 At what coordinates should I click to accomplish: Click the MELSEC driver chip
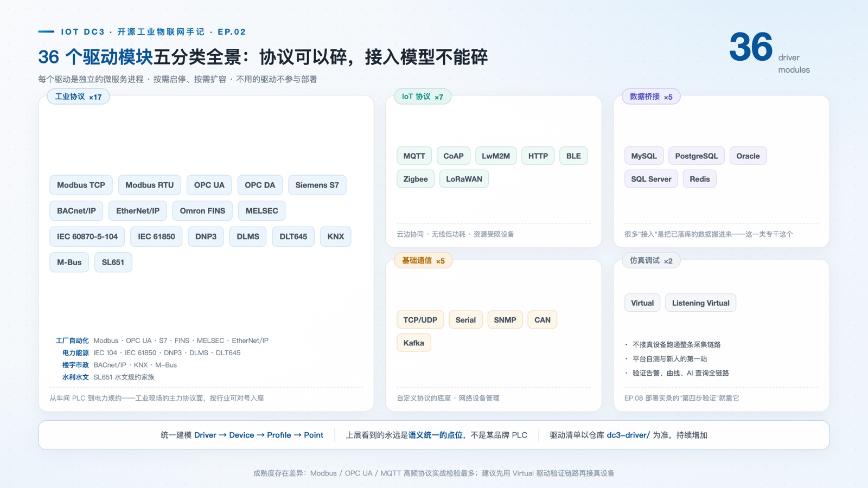pyautogui.click(x=261, y=211)
